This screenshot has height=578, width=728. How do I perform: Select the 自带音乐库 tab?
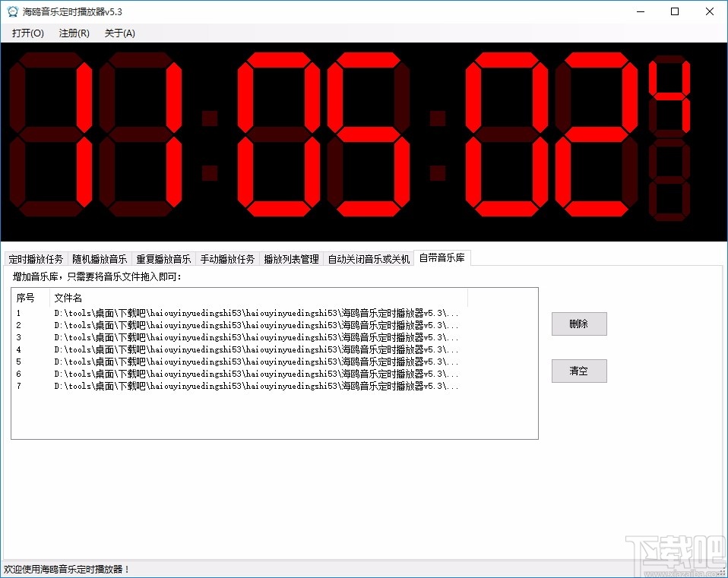(441, 257)
